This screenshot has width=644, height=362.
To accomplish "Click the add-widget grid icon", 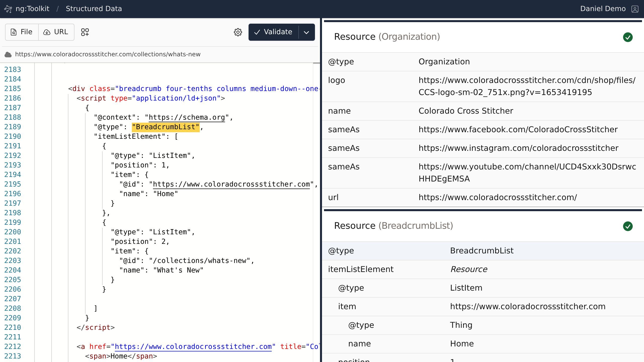I will tap(85, 32).
